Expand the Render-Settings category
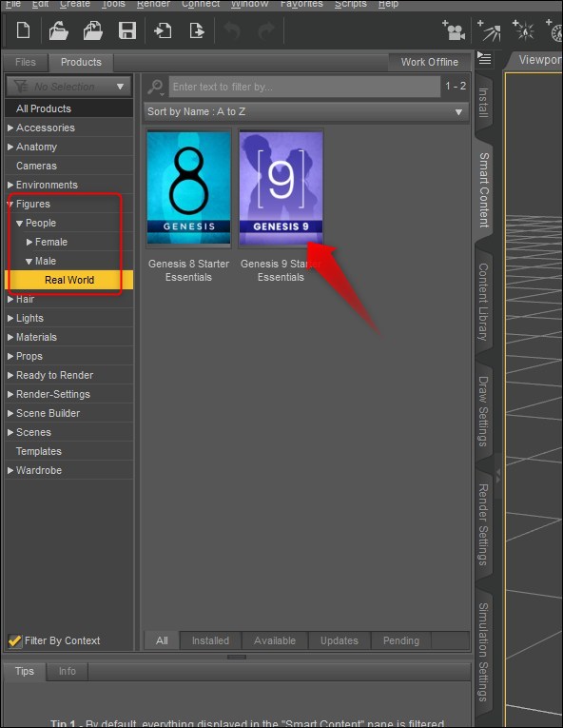 [x=10, y=394]
